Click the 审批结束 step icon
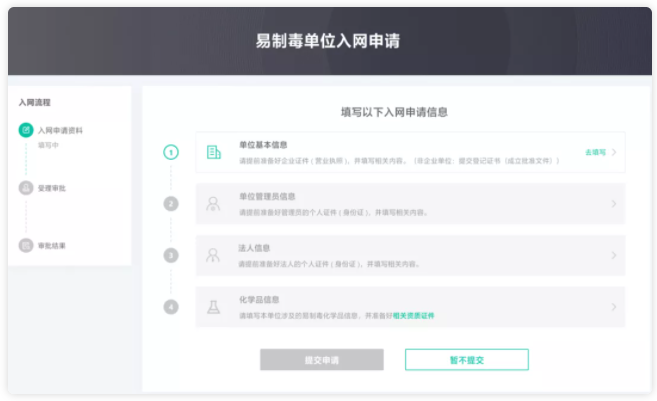 click(x=26, y=245)
